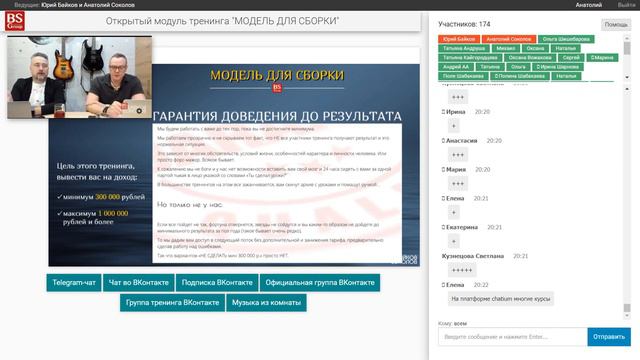Select participant Полина Шабанаева tag
Image resolution: width=640 pixels, height=360 pixels.
(x=520, y=76)
